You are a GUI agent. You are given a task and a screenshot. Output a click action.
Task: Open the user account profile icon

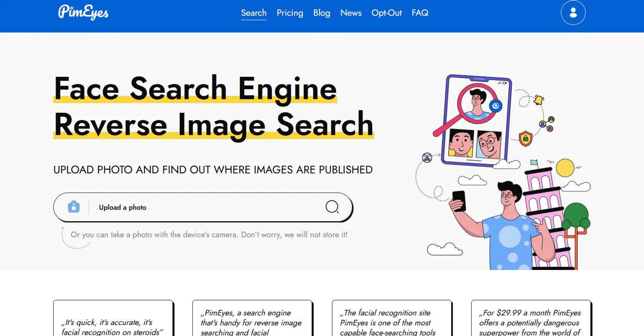[573, 13]
